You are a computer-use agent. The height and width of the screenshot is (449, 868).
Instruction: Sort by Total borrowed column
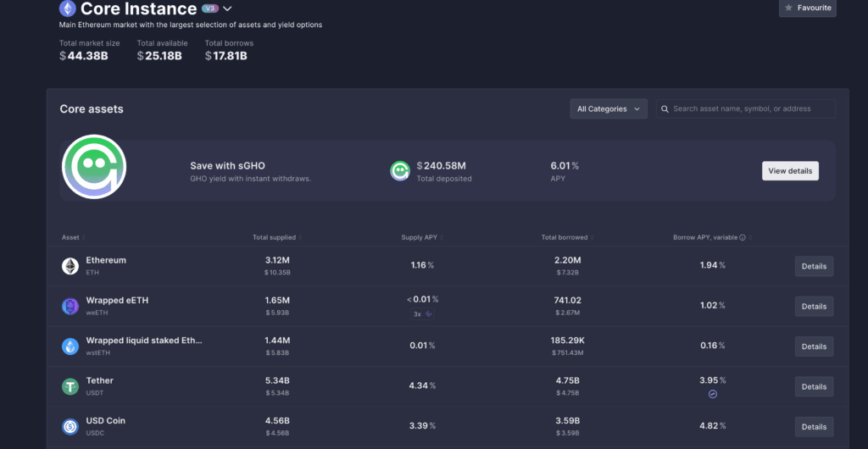tap(568, 237)
